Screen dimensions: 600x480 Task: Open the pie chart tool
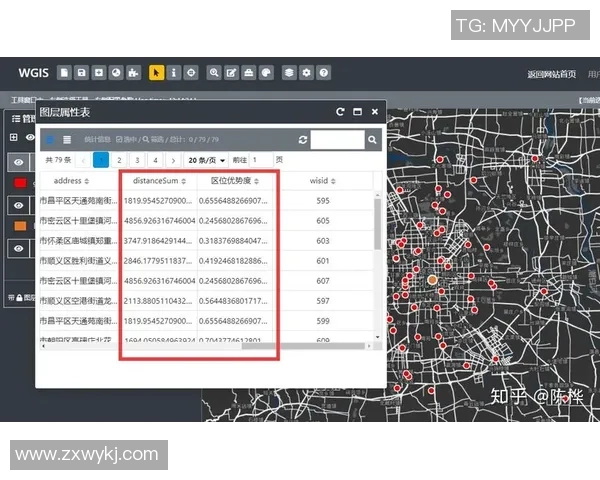[x=116, y=73]
